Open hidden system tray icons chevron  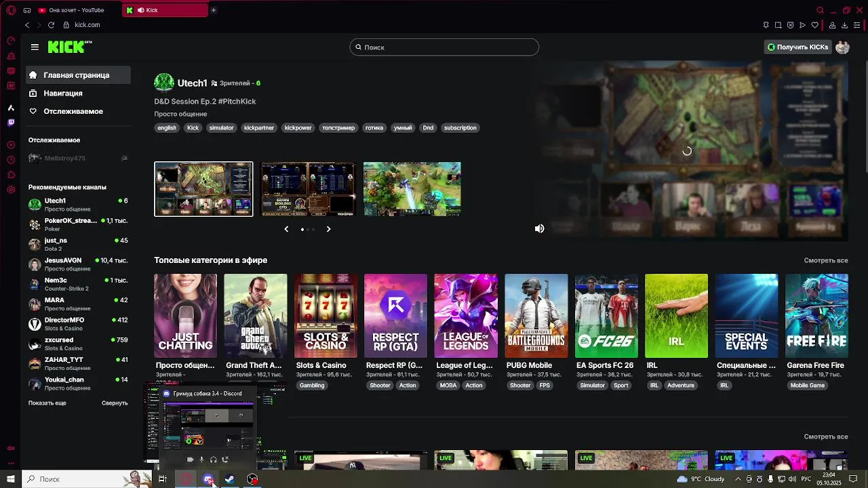pos(738,479)
